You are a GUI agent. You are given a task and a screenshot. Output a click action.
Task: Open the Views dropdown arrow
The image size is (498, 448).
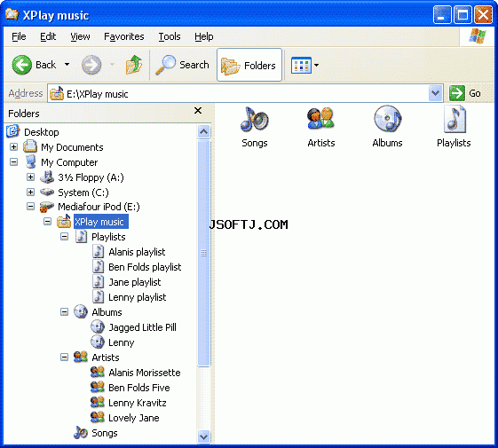[316, 65]
